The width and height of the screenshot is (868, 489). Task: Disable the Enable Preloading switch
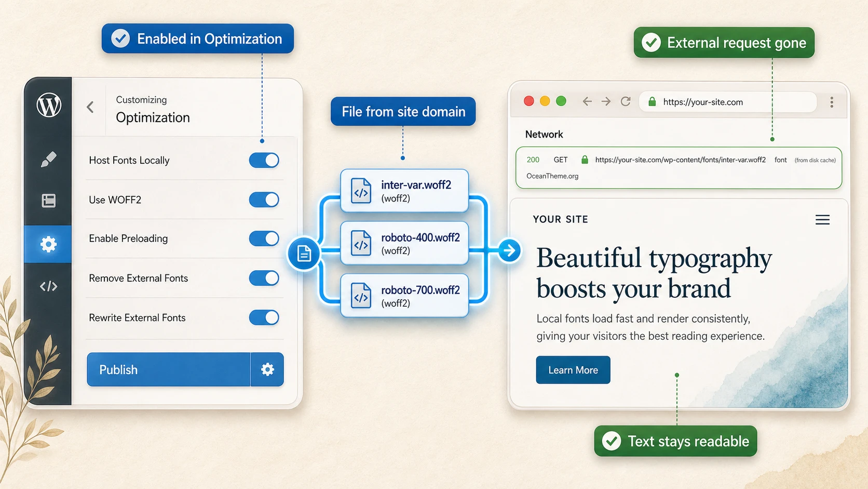coord(264,239)
